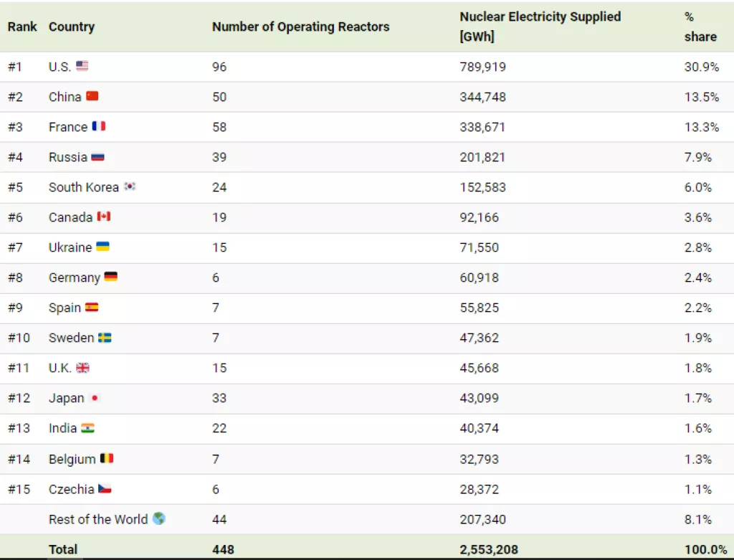Select the Total reactors value 448
The height and width of the screenshot is (560, 734).
(223, 549)
